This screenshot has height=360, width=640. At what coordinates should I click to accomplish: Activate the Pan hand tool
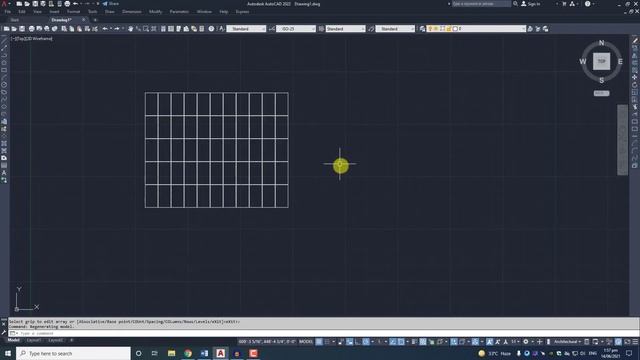(131, 29)
